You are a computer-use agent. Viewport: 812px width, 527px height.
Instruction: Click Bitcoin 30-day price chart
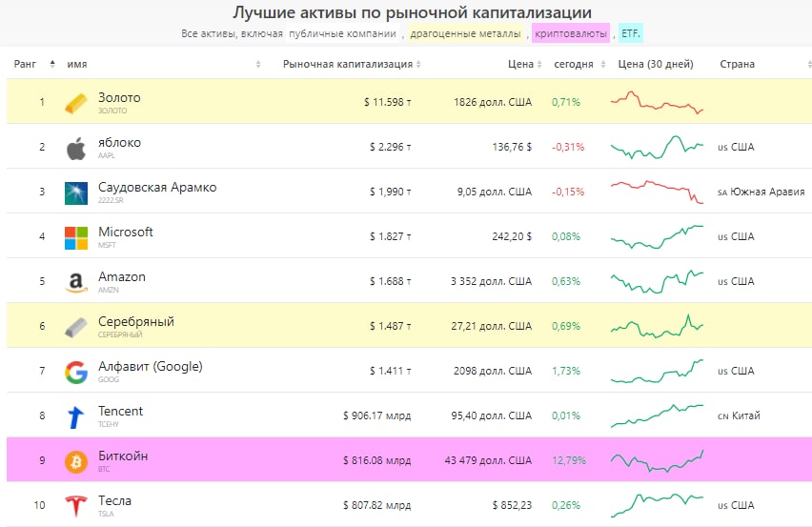click(657, 460)
